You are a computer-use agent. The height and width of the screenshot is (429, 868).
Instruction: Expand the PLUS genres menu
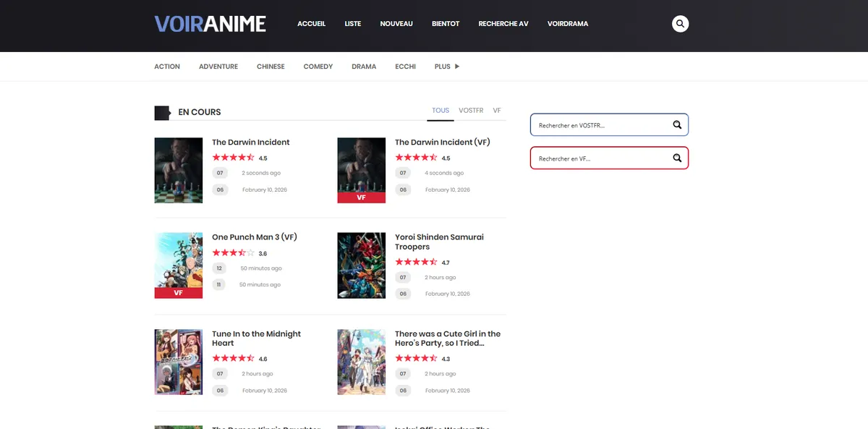(446, 66)
